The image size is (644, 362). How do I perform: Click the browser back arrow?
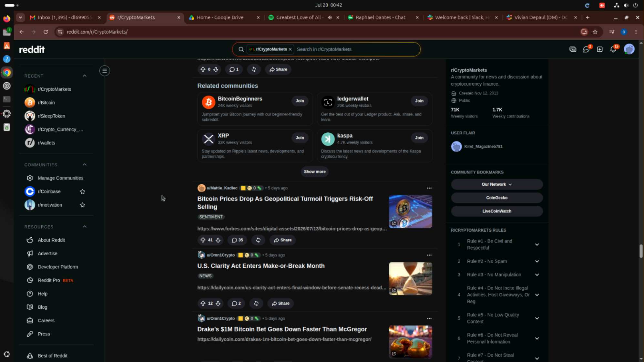(x=21, y=32)
